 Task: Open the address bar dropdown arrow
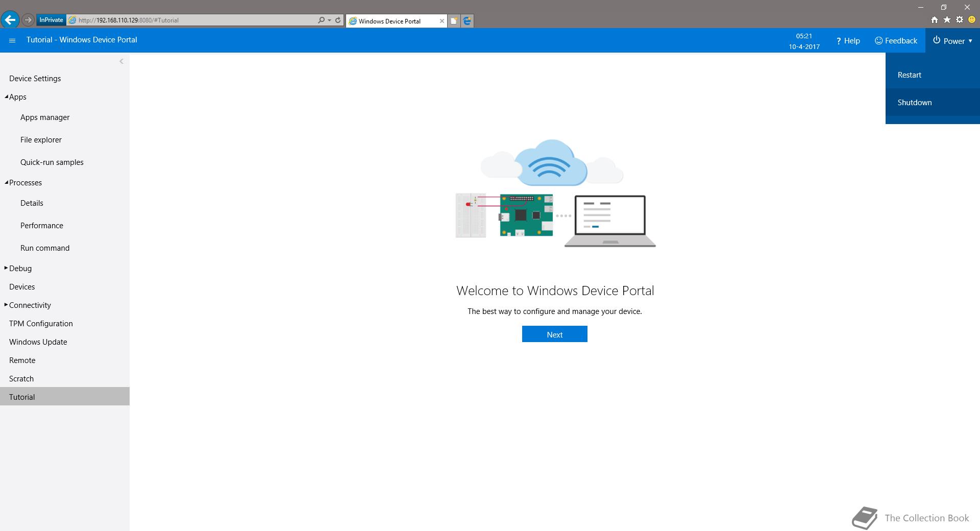tap(329, 20)
